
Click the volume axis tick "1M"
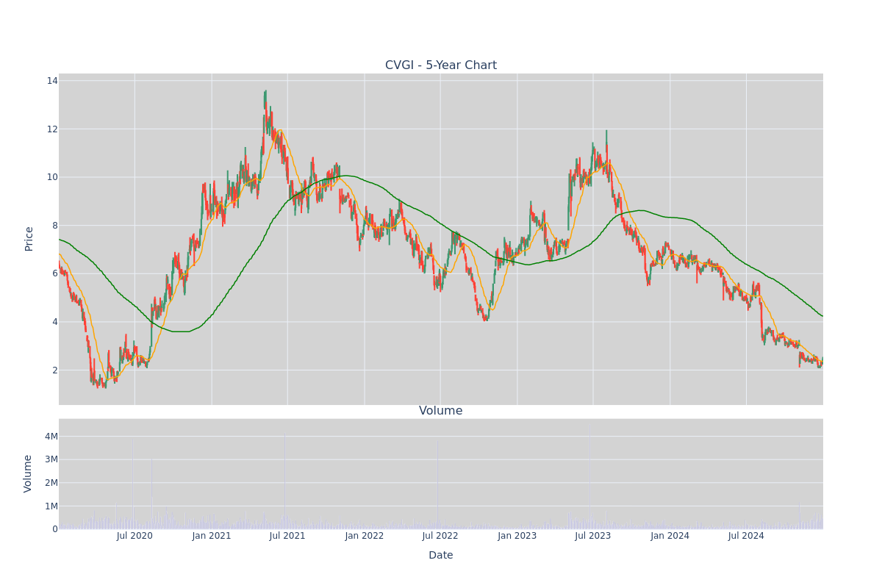coord(51,506)
